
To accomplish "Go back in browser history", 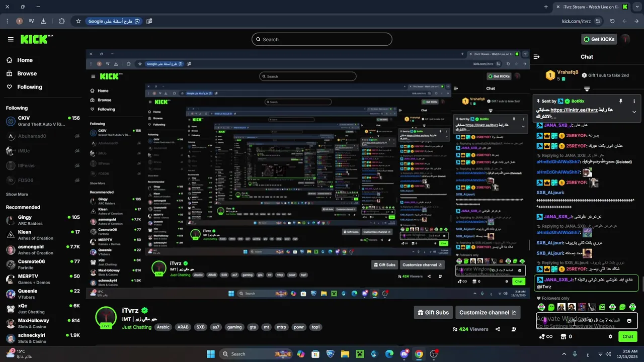I will pos(636,21).
